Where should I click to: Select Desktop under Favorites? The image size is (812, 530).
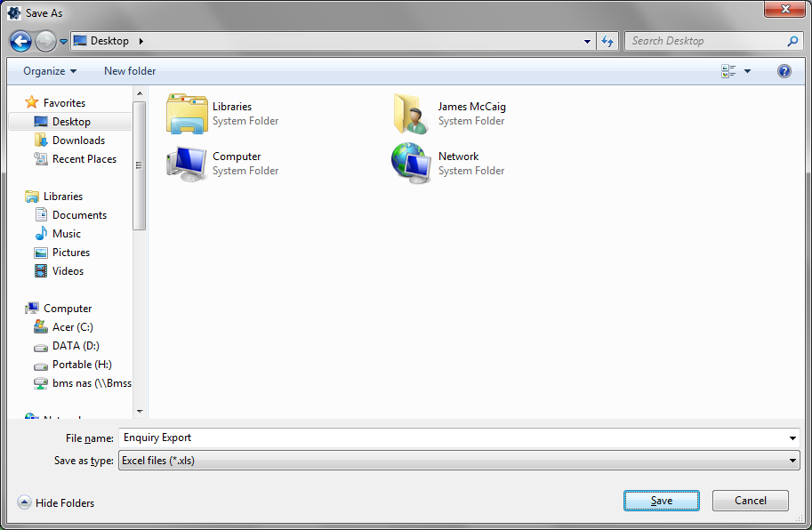click(70, 122)
